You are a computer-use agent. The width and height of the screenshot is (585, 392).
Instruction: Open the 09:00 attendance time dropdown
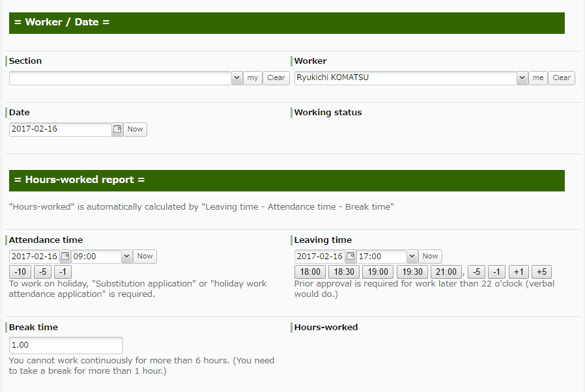[x=126, y=257]
